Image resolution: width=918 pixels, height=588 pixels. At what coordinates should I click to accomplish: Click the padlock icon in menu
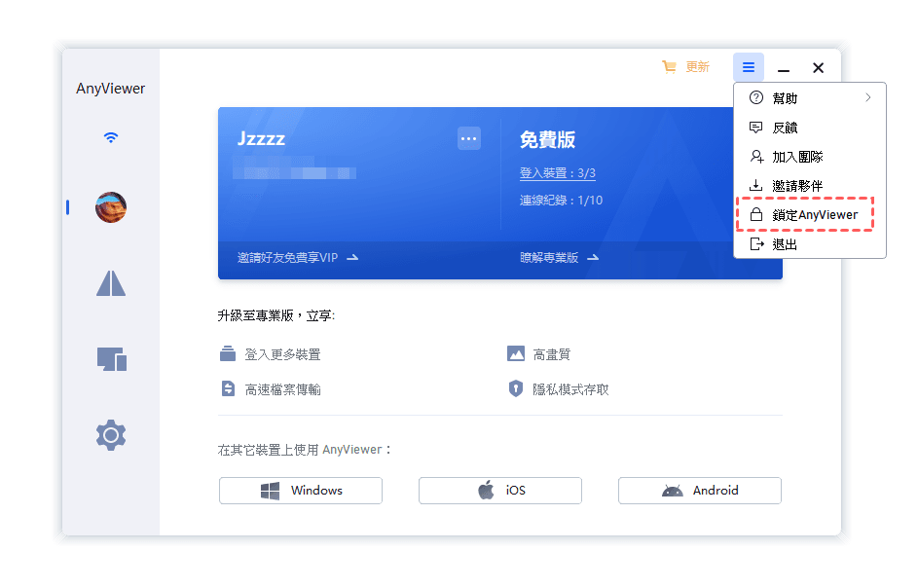(x=756, y=215)
